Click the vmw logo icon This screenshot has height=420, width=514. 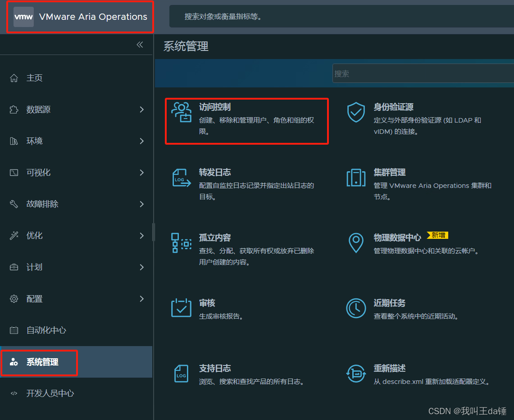click(x=23, y=17)
